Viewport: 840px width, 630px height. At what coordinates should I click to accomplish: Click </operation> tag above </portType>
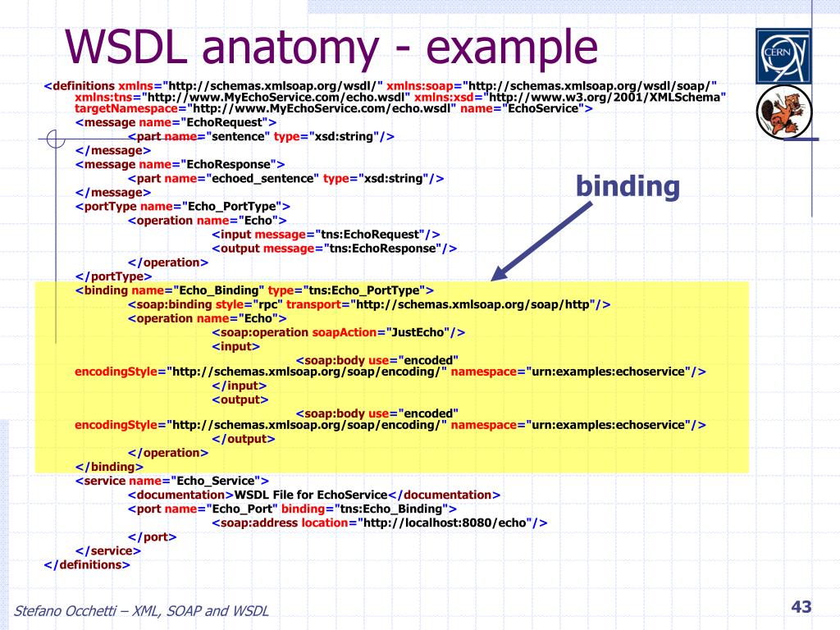167,262
